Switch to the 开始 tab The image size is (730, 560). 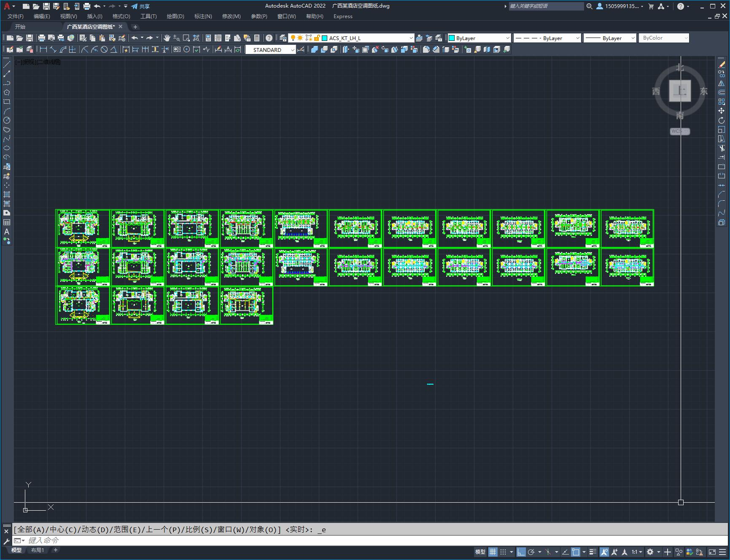tap(20, 27)
